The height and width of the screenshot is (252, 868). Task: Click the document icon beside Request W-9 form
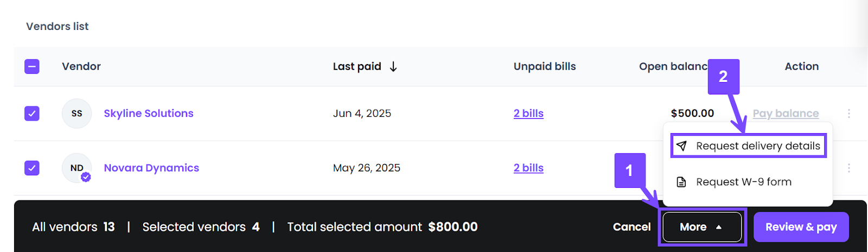point(681,182)
